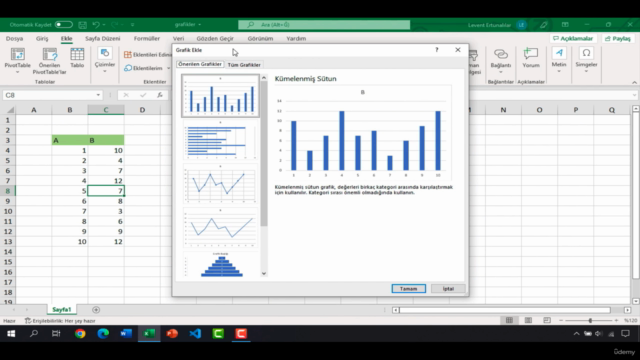Switch to Formüller tab

tap(147, 38)
